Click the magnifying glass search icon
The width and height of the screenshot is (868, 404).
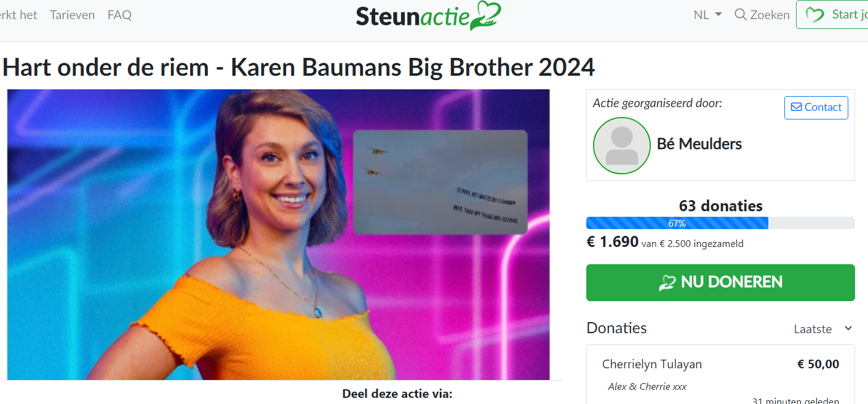tap(741, 15)
